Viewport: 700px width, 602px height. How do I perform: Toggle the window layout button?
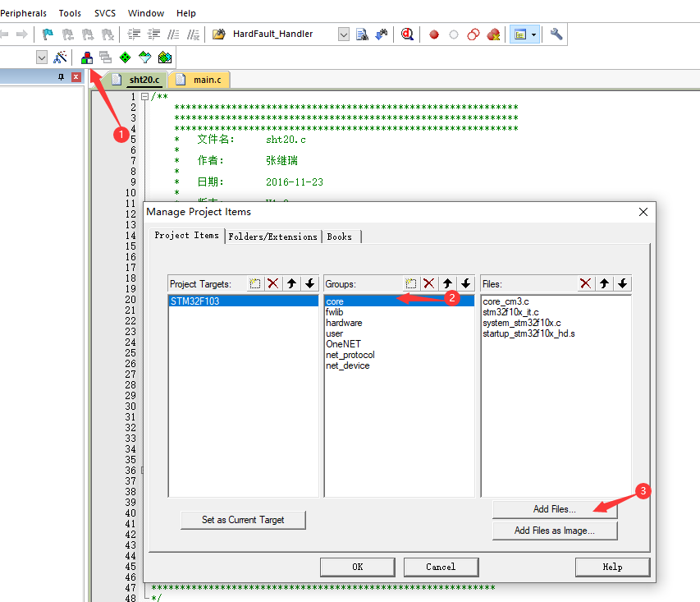tap(520, 34)
